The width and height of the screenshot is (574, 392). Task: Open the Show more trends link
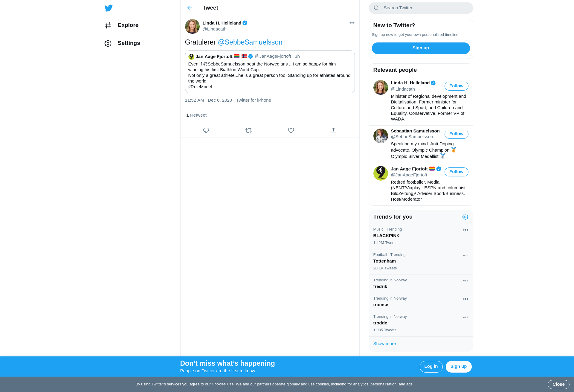click(x=384, y=344)
